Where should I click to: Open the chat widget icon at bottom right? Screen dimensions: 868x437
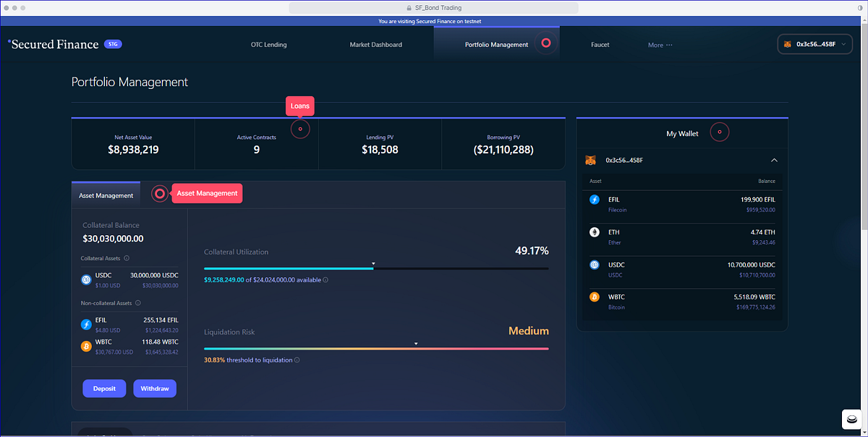tap(851, 420)
